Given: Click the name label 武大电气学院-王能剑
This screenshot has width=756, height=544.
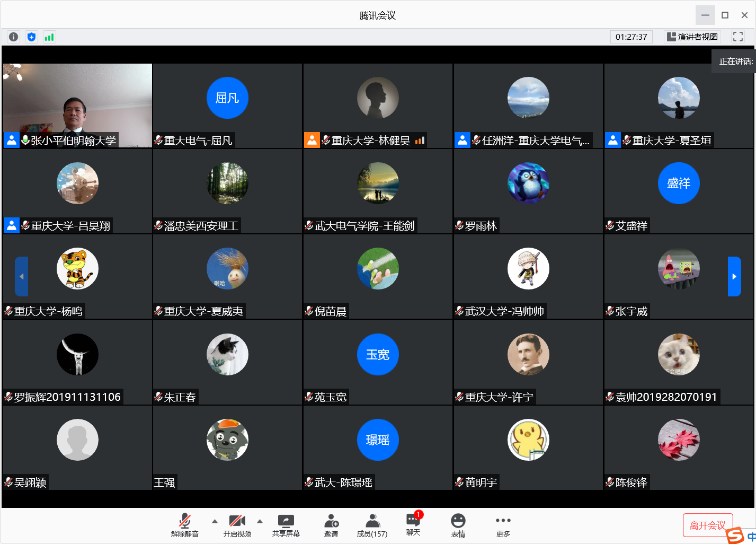Looking at the screenshot, I should pyautogui.click(x=364, y=226).
